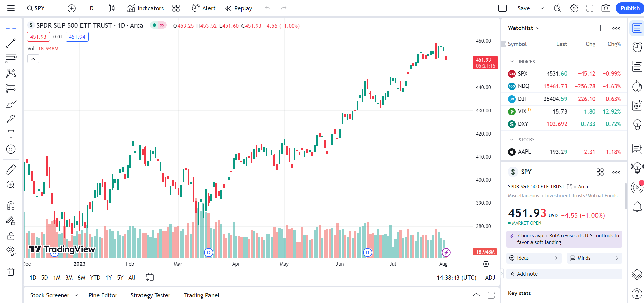Toggle Magnet mode for drawings

click(11, 205)
